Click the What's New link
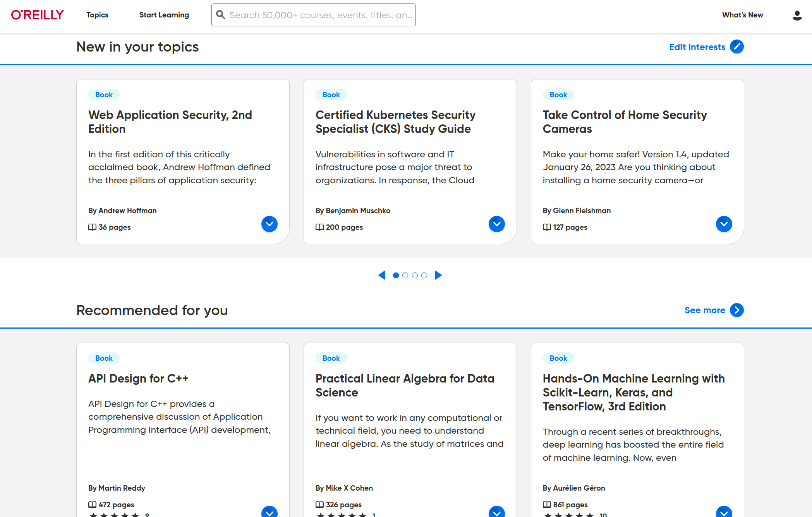The image size is (812, 517). click(x=742, y=15)
